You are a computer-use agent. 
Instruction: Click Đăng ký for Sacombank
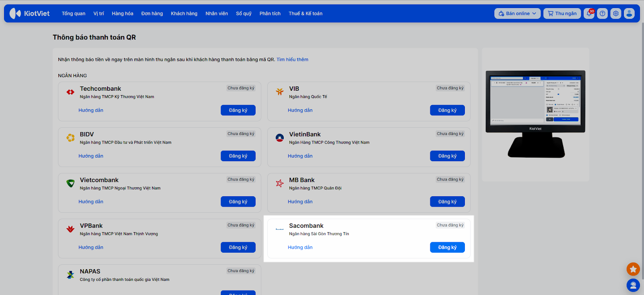coord(447,247)
